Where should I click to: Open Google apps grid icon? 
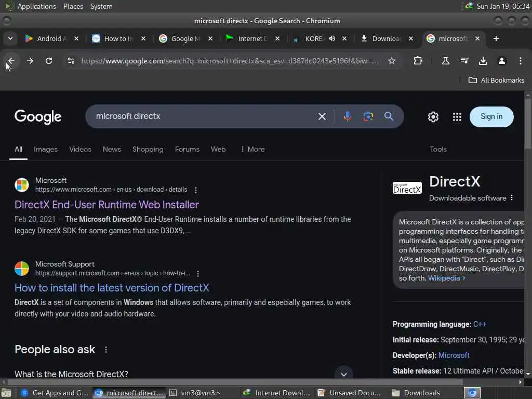coord(457,117)
